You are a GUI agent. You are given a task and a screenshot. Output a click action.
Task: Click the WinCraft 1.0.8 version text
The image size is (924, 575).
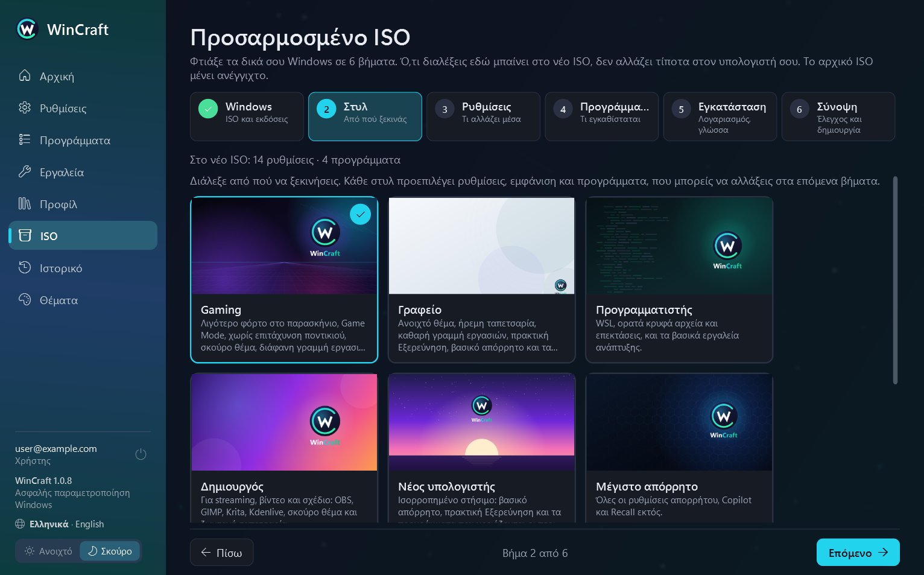pos(43,480)
